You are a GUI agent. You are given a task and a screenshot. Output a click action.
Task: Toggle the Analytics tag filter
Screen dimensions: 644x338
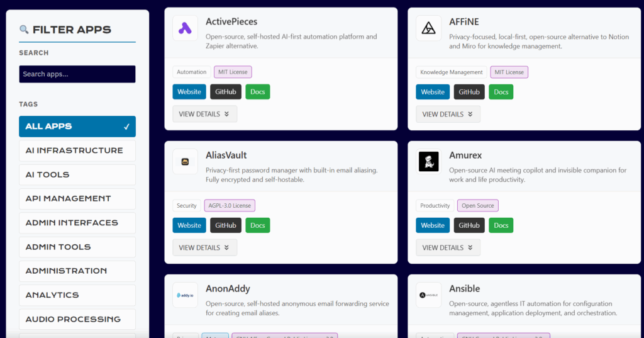[77, 295]
